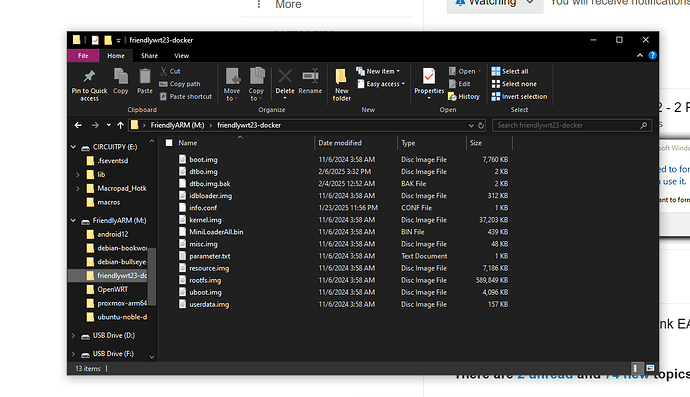The height and width of the screenshot is (397, 690).
Task: Open the Quick Access Toolbar customize arrow
Action: pos(118,40)
